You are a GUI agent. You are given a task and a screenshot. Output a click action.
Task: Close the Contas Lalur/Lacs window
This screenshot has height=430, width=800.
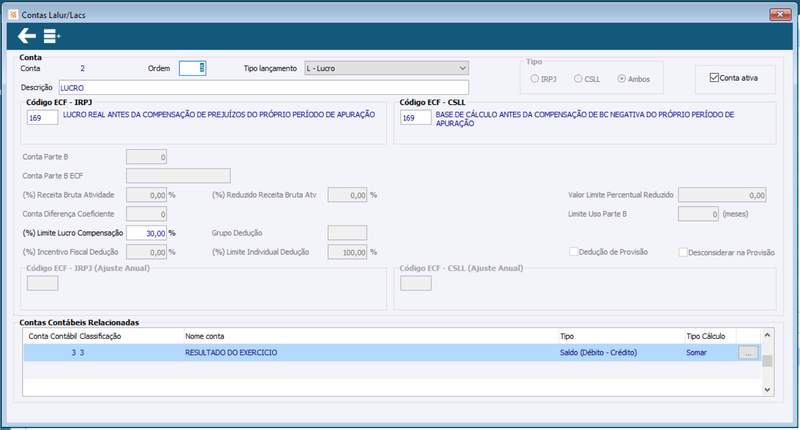pos(780,14)
